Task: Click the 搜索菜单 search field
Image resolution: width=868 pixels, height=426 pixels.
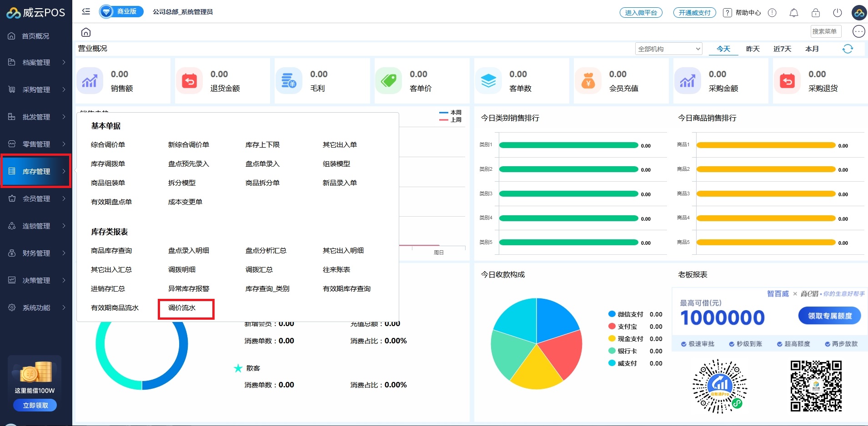Action: pyautogui.click(x=825, y=31)
